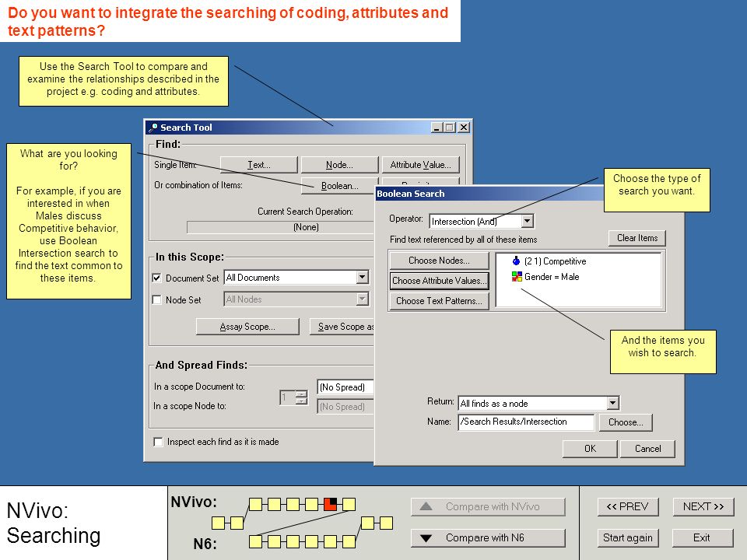Confirm Boolean Search with OK
Image resolution: width=747 pixels, height=560 pixels.
pos(590,449)
